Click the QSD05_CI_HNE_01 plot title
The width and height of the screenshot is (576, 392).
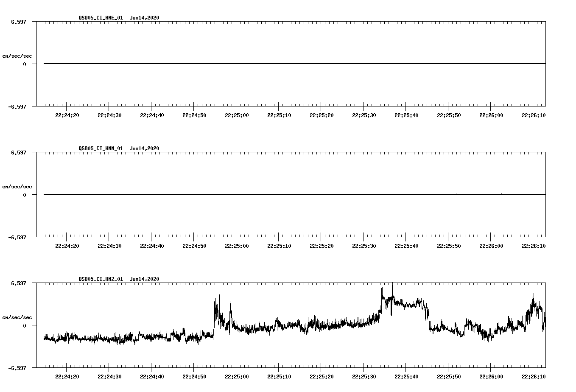point(101,18)
